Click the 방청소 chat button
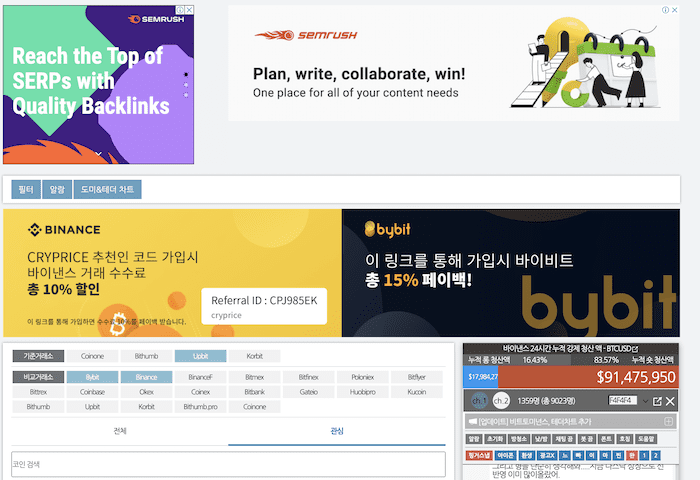This screenshot has width=700, height=480. pyautogui.click(x=518, y=439)
